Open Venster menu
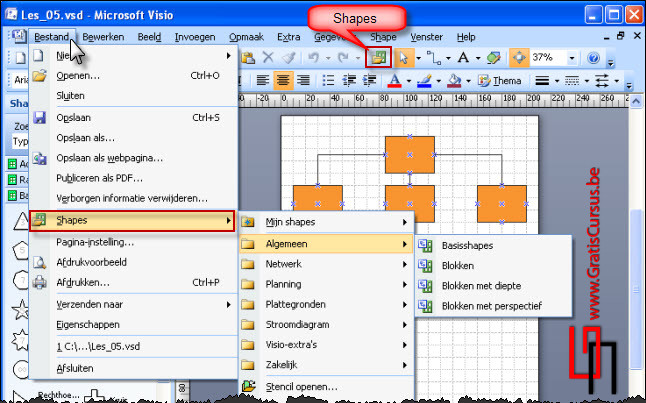Image resolution: width=646 pixels, height=403 pixels. click(x=426, y=37)
